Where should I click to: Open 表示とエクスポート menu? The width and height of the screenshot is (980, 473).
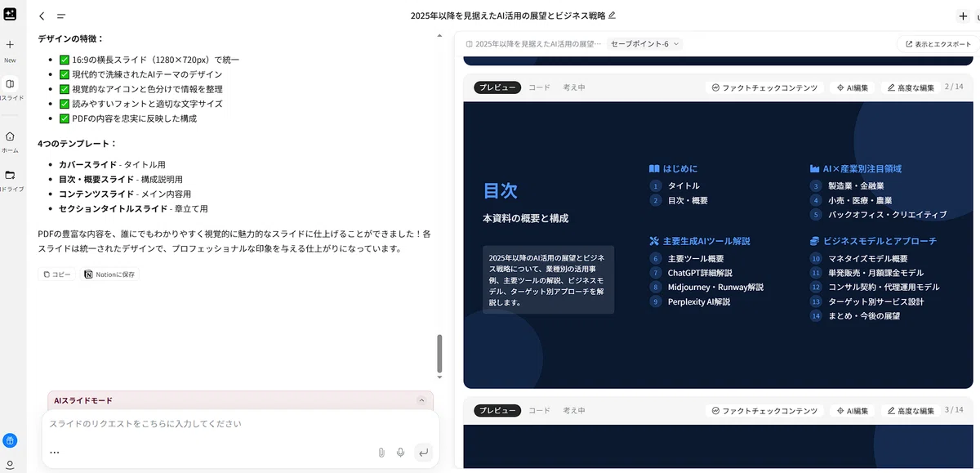click(x=938, y=44)
